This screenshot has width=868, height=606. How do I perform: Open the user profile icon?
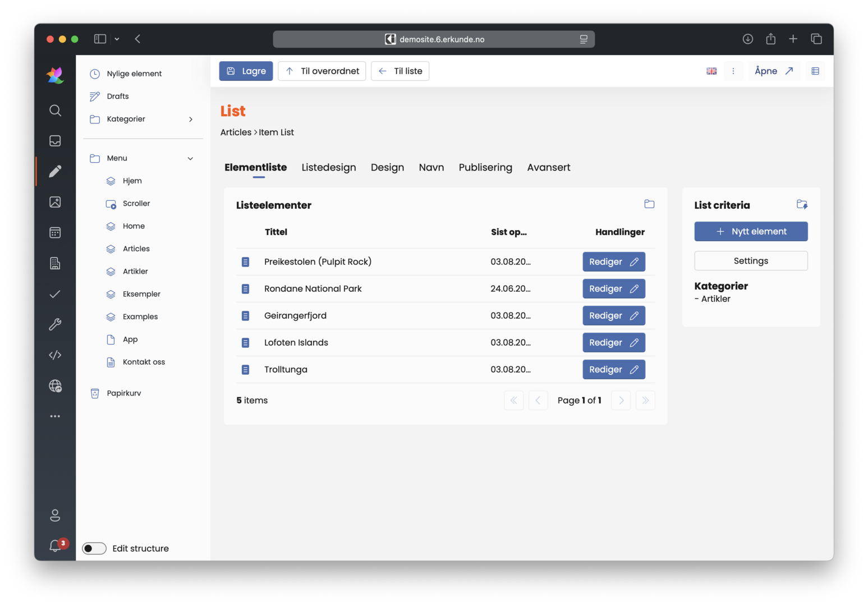55,515
